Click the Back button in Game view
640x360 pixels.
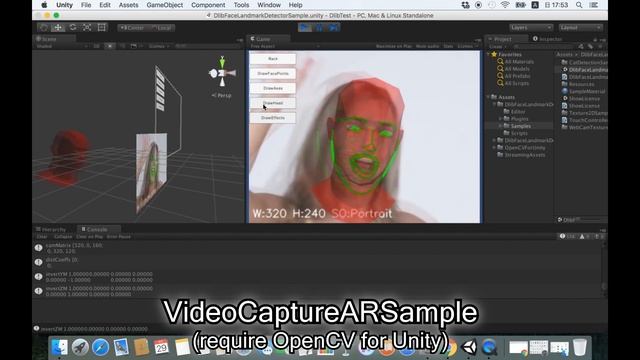[273, 59]
